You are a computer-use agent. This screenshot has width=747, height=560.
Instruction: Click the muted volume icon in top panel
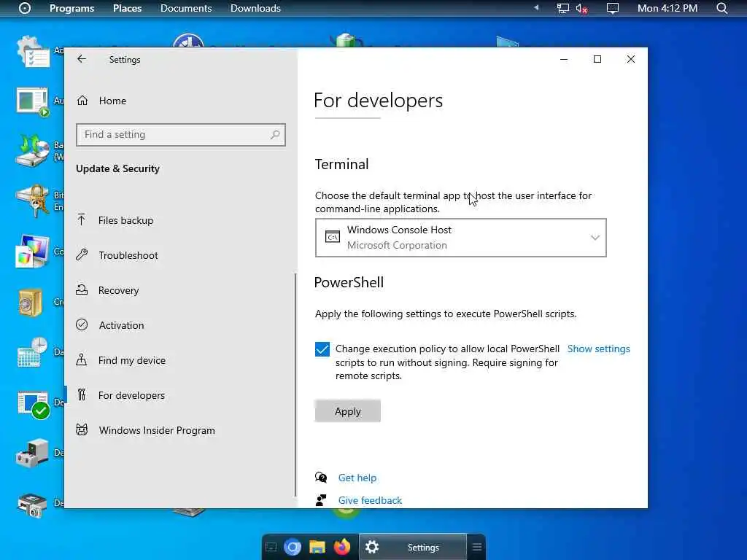[x=581, y=8]
